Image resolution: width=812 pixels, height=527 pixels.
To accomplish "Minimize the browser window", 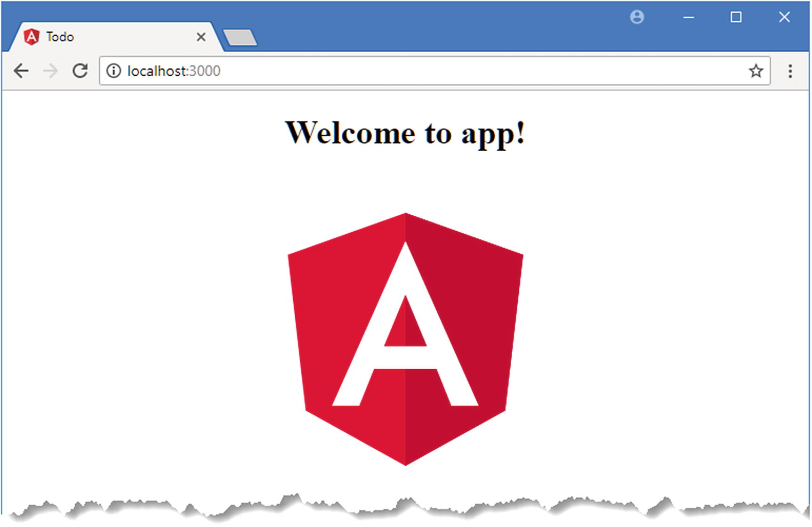I will pyautogui.click(x=689, y=17).
